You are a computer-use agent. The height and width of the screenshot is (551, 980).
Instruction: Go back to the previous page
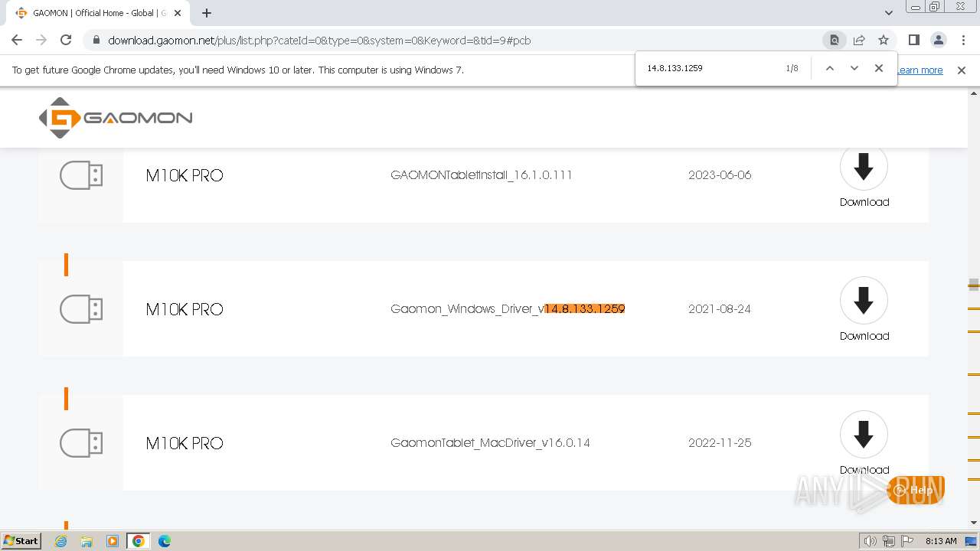(x=17, y=40)
